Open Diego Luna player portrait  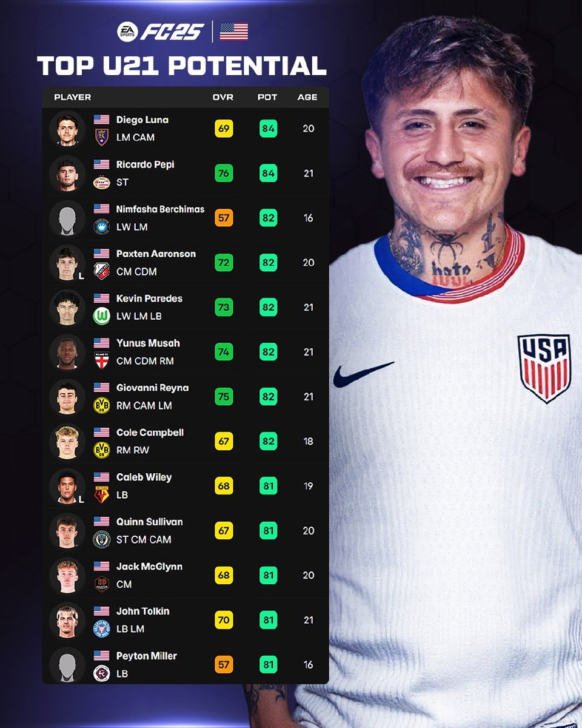tap(67, 129)
